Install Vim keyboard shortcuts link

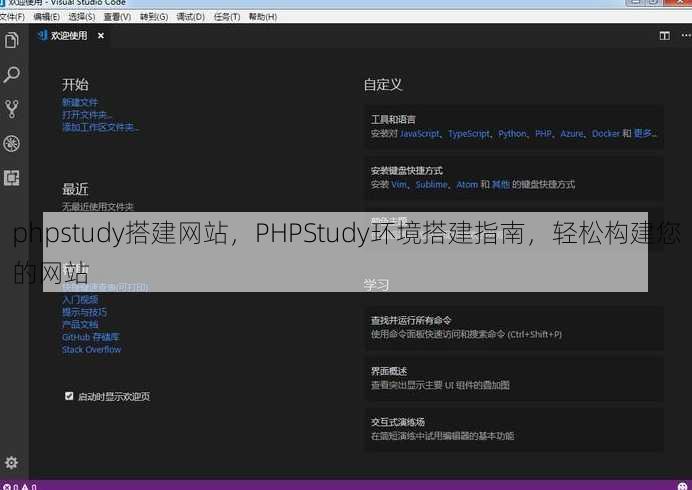tap(399, 185)
